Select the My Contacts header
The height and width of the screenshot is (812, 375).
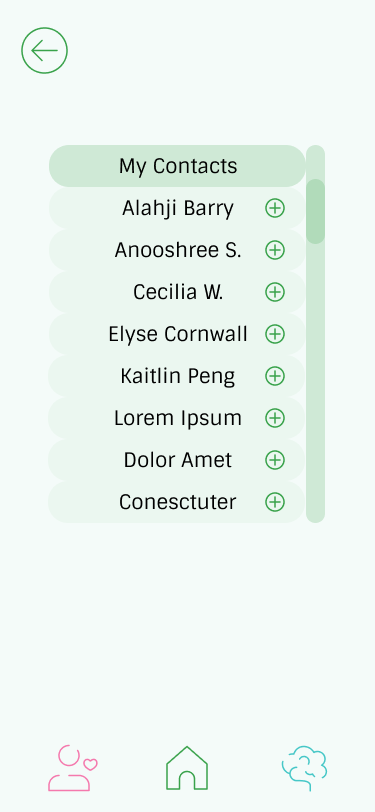(x=178, y=166)
